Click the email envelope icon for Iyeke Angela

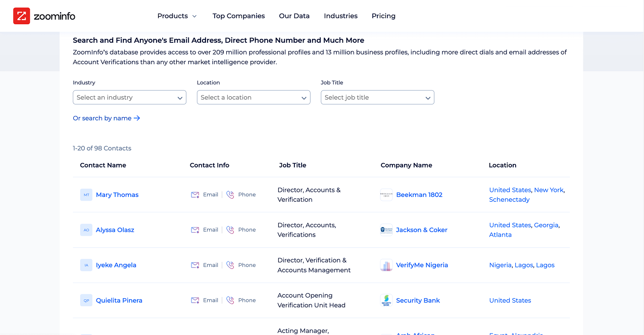coord(195,265)
